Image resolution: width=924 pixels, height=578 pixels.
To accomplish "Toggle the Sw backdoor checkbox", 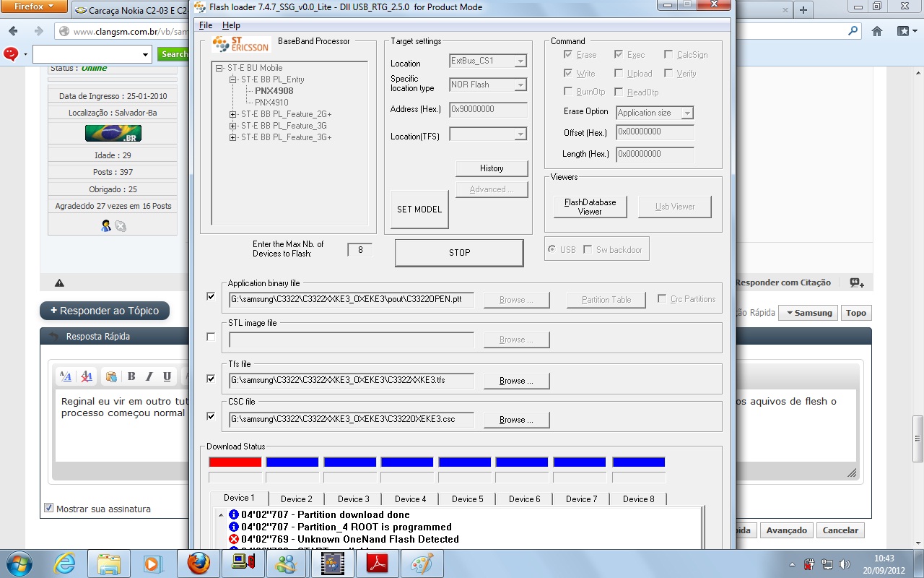I will 588,249.
